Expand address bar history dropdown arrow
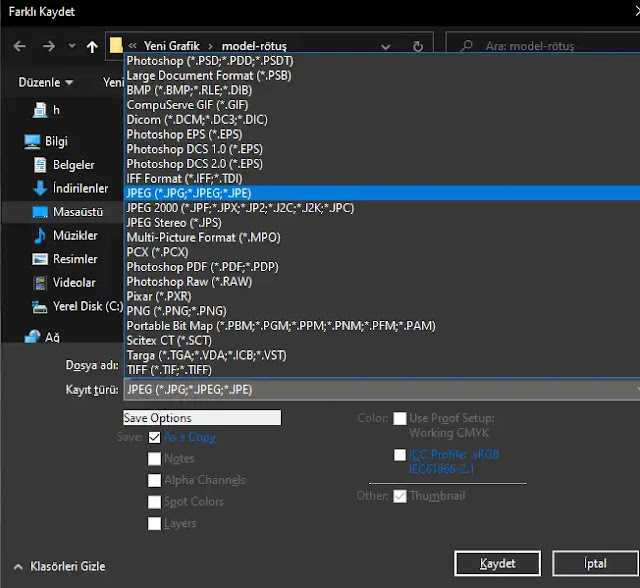The width and height of the screenshot is (640, 588). (x=385, y=47)
